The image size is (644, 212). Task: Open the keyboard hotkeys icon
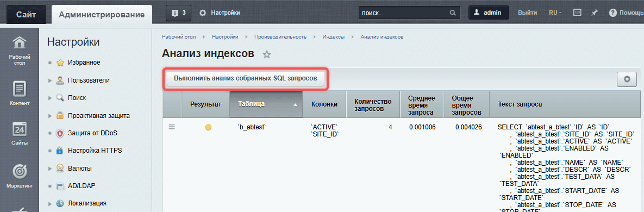pos(577,13)
